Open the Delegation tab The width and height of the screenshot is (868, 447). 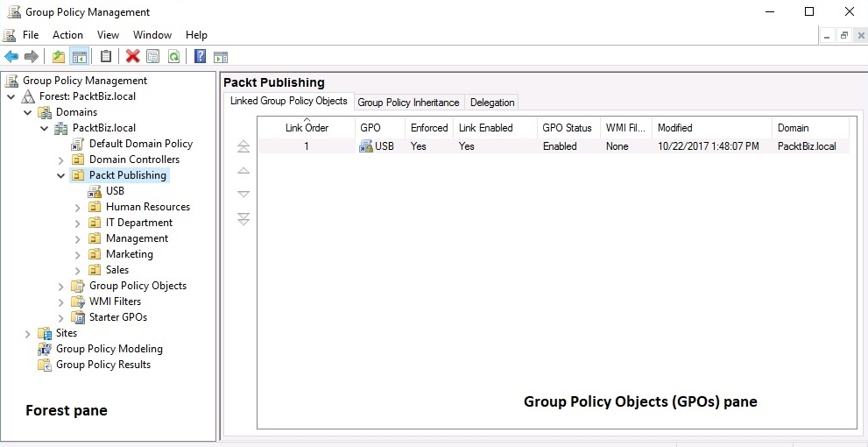(x=492, y=103)
